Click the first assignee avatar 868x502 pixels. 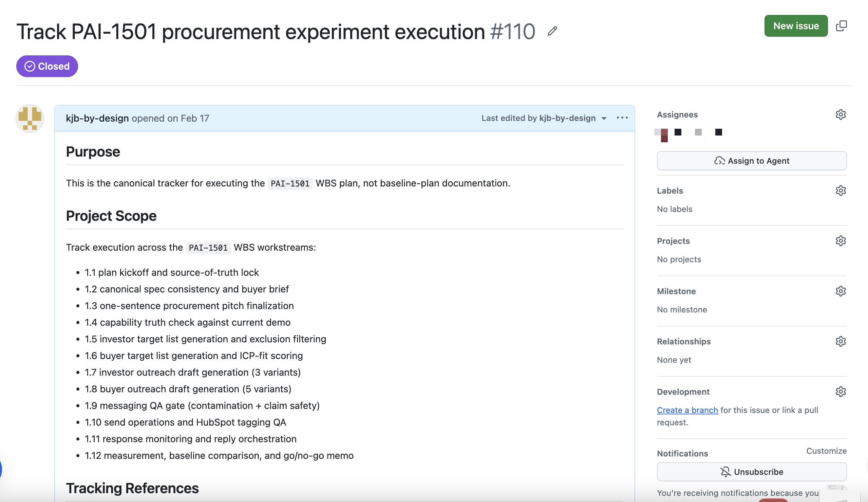pyautogui.click(x=661, y=135)
